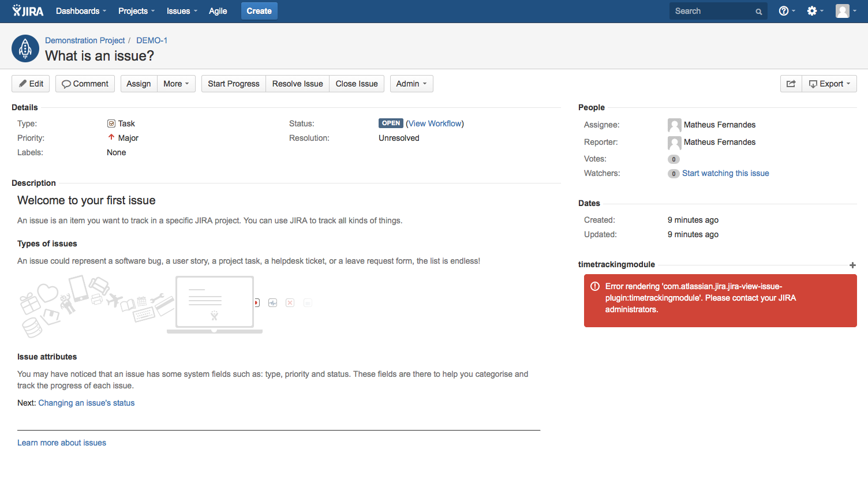This screenshot has height=479, width=868.
Task: Click the OPEN status lozenge
Action: 391,123
